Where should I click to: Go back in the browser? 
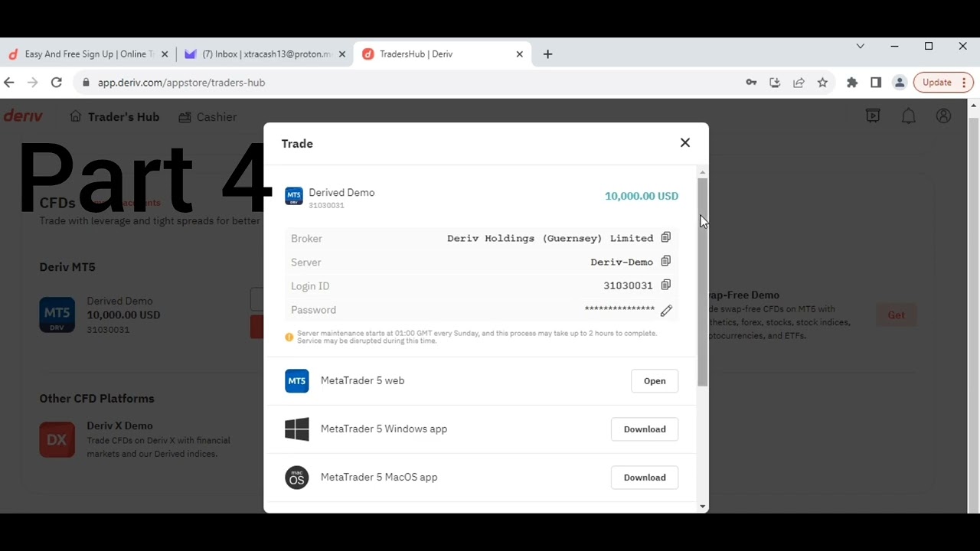9,83
